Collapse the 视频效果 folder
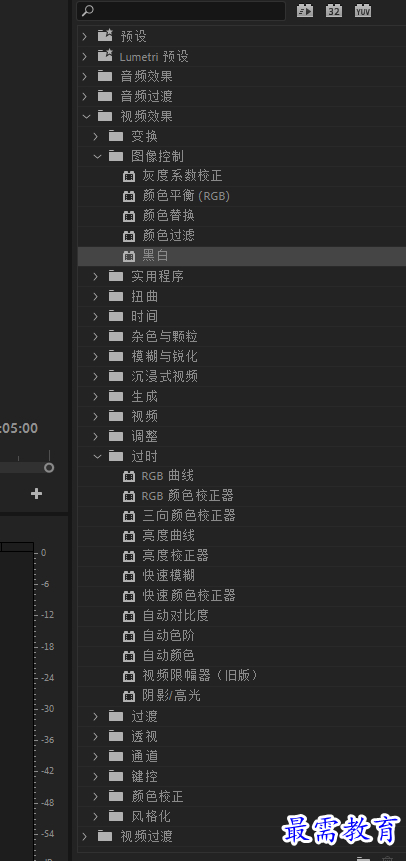Viewport: 406px width, 861px height. coord(85,116)
